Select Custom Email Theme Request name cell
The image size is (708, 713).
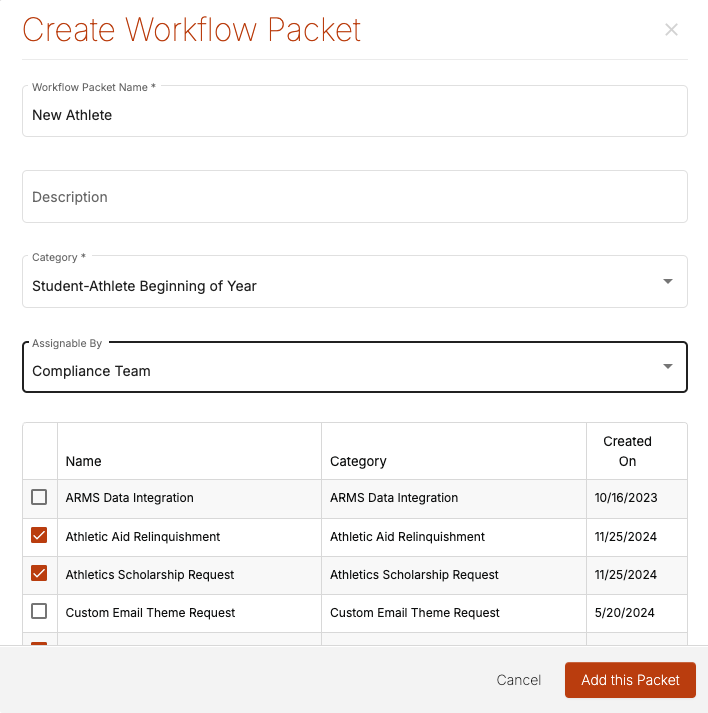tap(189, 613)
